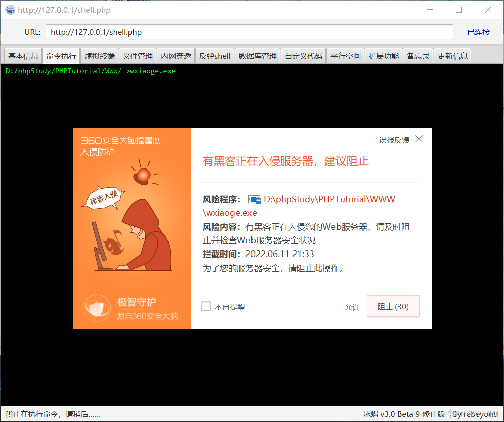Enable the 不再提醒 checkbox
This screenshot has height=422, width=504.
tap(206, 306)
